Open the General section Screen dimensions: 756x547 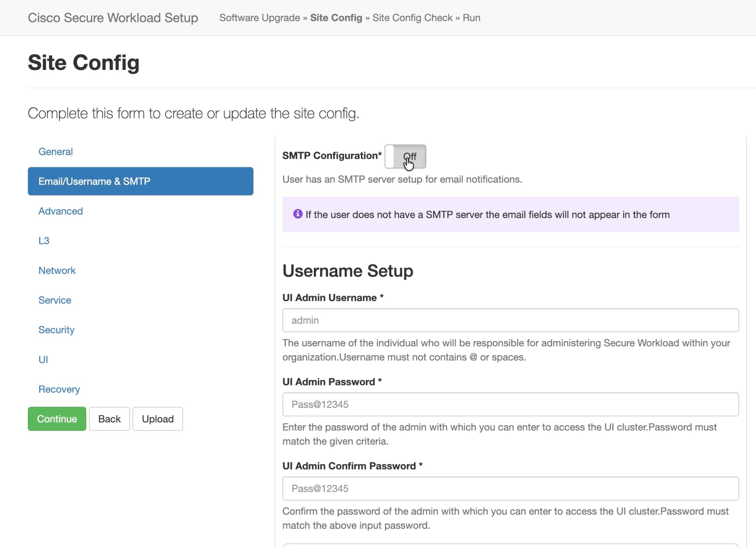tap(55, 152)
